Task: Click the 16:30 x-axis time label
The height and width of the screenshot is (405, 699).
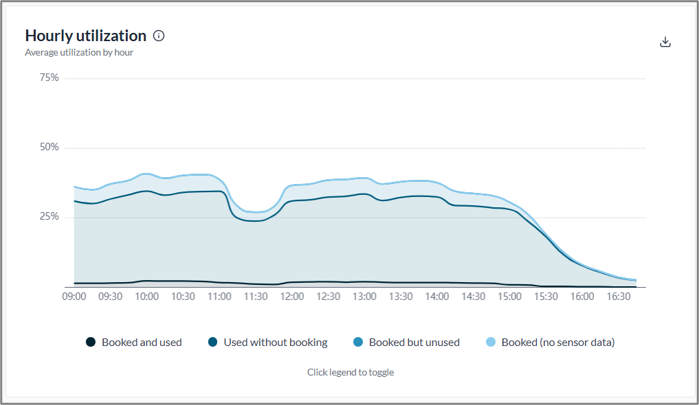Action: pos(619,297)
